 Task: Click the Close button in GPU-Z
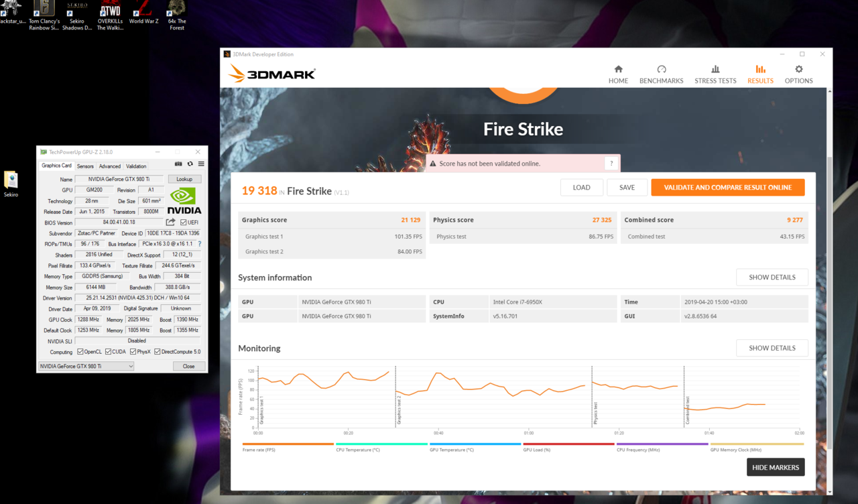point(188,366)
